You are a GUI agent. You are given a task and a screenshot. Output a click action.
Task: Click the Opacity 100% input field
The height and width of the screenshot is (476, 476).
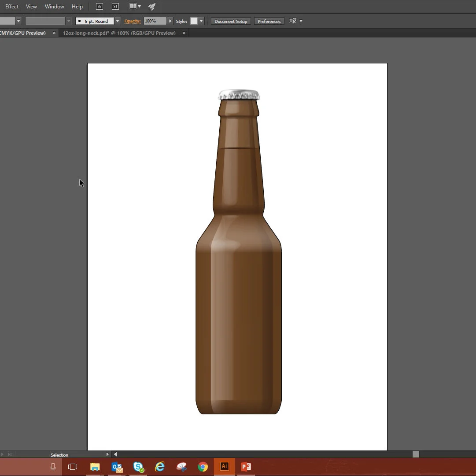coord(155,21)
